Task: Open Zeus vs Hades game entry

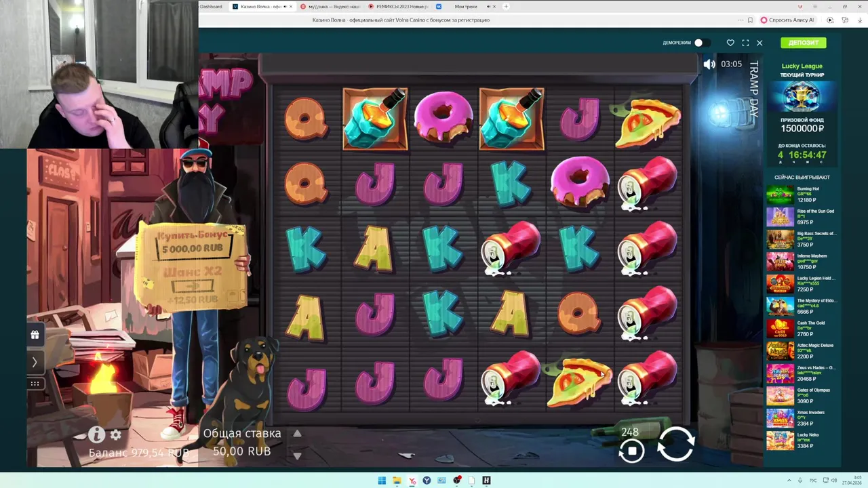Action: pyautogui.click(x=802, y=373)
